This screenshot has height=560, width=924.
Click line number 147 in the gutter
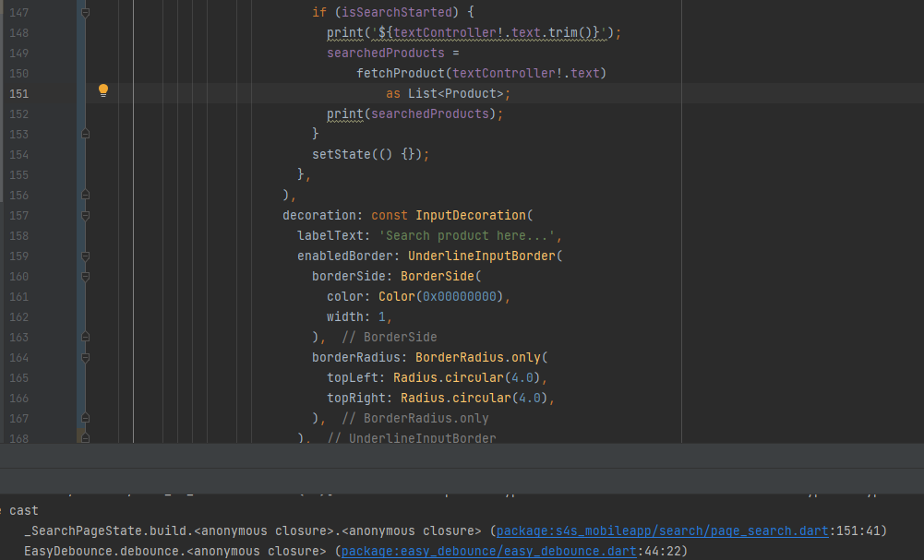click(x=18, y=12)
